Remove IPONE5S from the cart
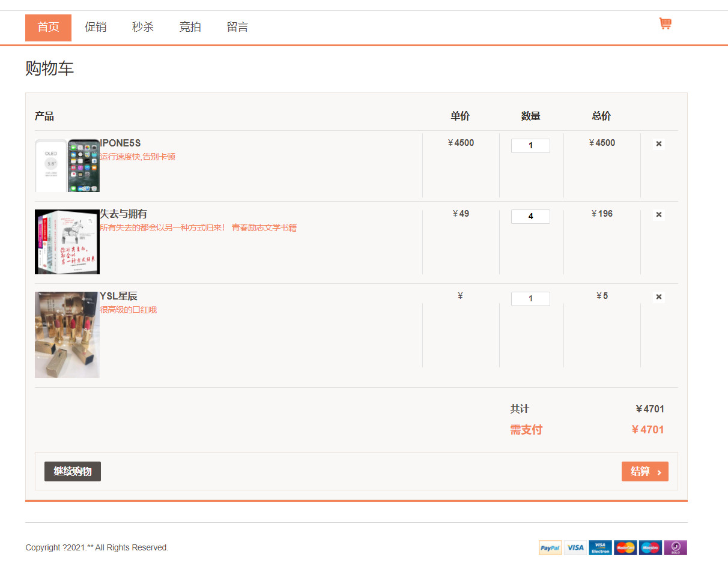The height and width of the screenshot is (563, 728). [x=659, y=144]
